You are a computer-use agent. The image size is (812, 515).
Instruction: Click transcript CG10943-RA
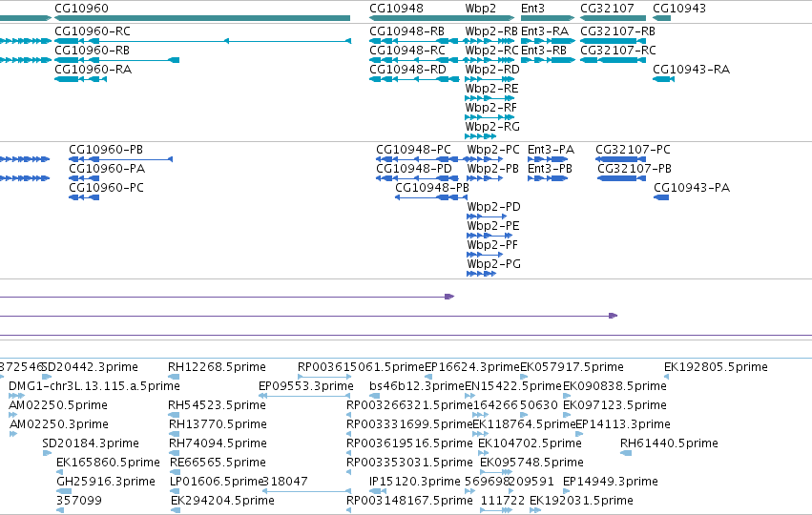click(x=691, y=70)
